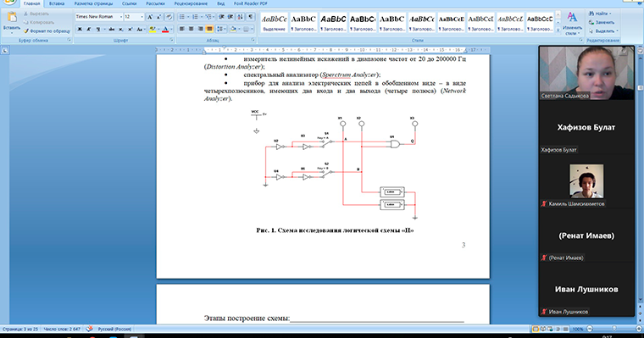This screenshot has height=338, width=644.
Task: Expand the Styles gallery More arrow
Action: click(x=558, y=30)
